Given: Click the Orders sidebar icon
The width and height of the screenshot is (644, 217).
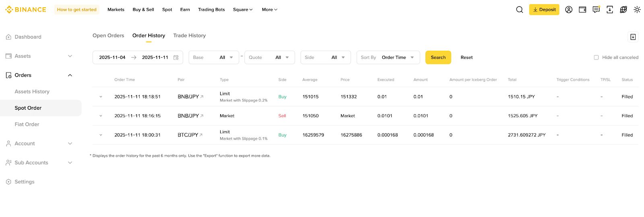Looking at the screenshot, I should click(x=8, y=75).
